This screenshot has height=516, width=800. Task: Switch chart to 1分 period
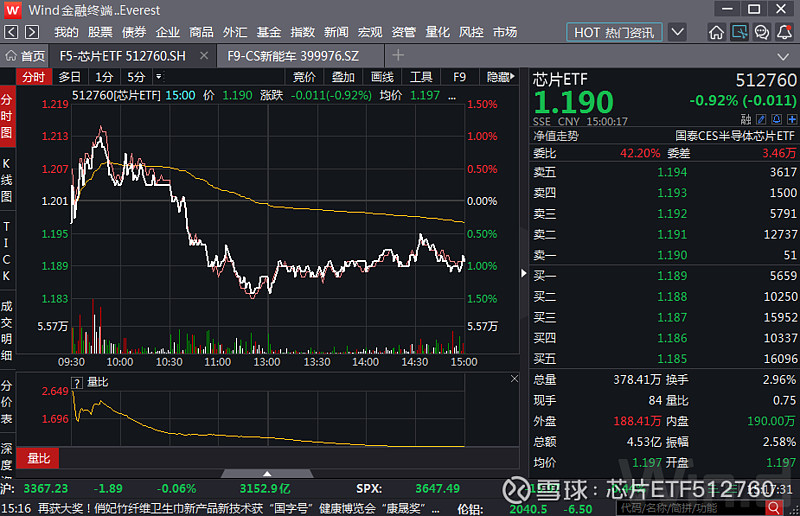[x=104, y=77]
